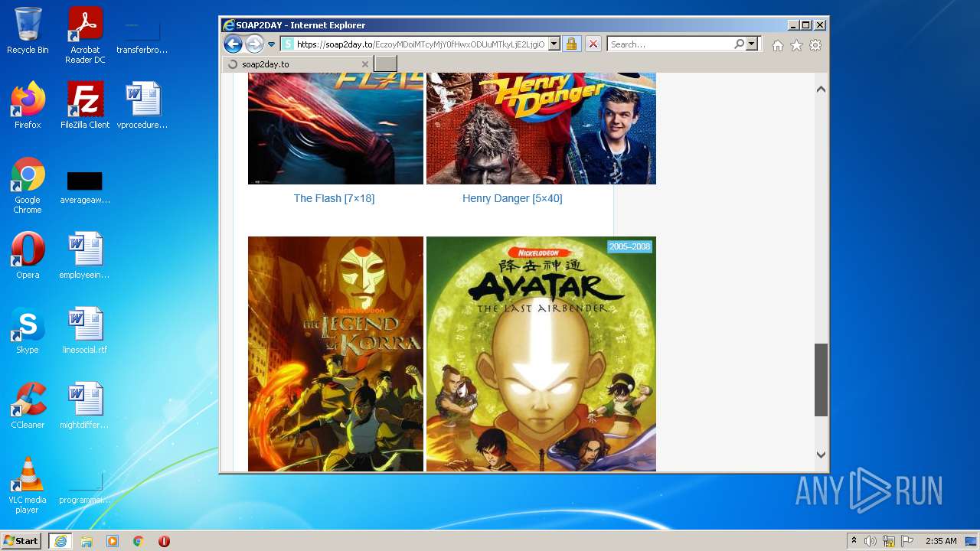The image size is (980, 551).
Task: Open the Home page icon
Action: [778, 45]
